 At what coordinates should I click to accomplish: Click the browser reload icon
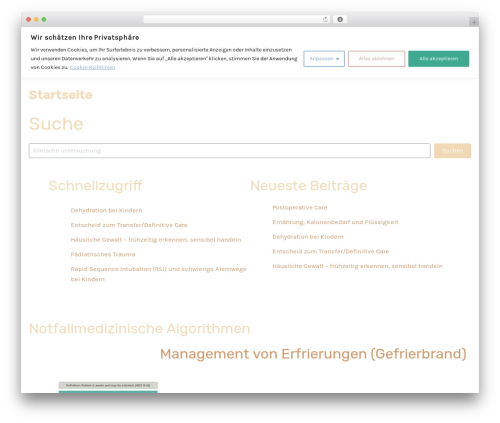(325, 19)
